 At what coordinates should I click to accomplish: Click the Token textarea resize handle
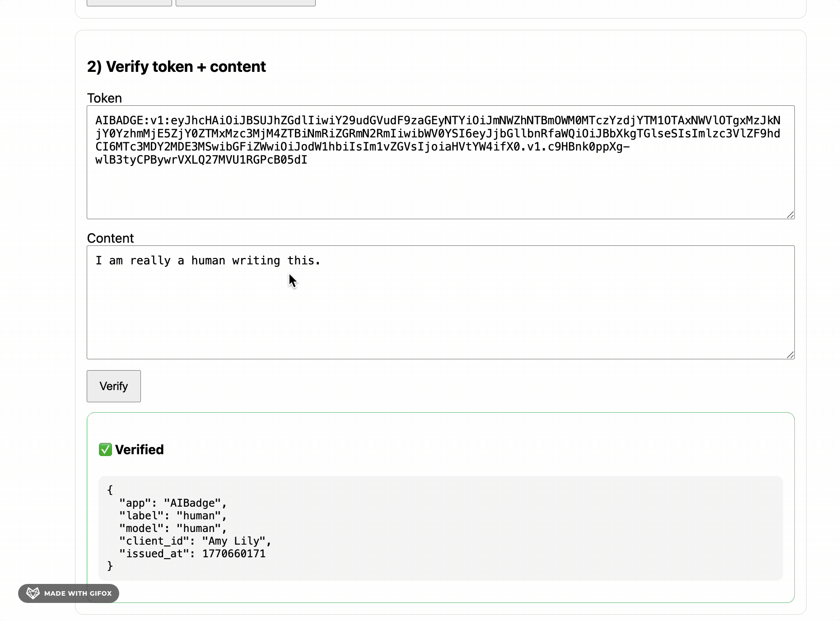pyautogui.click(x=790, y=215)
